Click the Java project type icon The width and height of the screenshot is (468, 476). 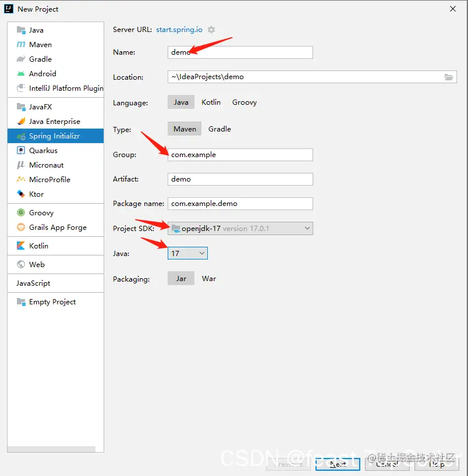pyautogui.click(x=21, y=30)
